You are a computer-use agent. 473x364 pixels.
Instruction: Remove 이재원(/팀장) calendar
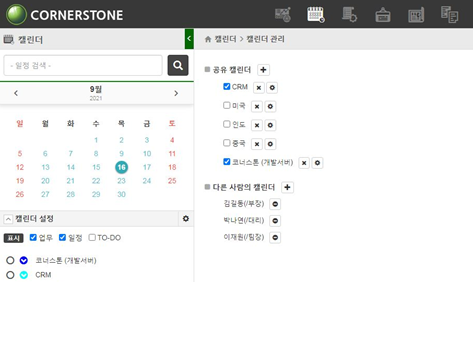click(x=275, y=238)
